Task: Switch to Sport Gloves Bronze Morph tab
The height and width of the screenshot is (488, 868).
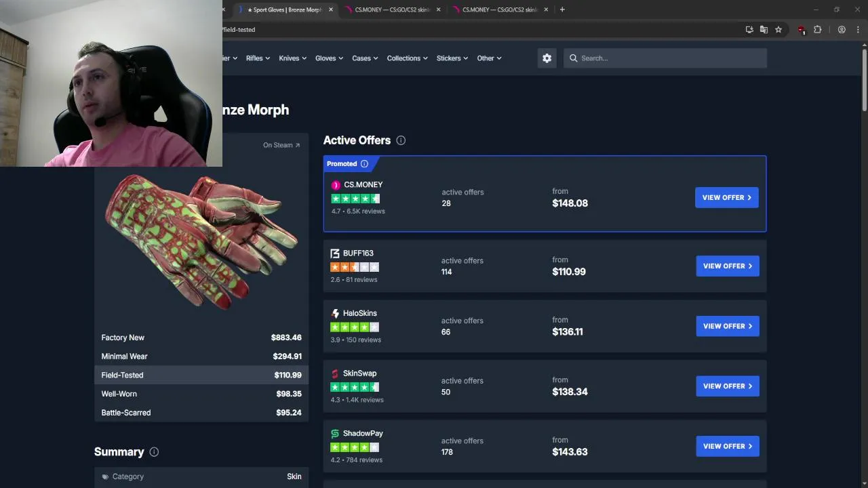Action: coord(283,9)
